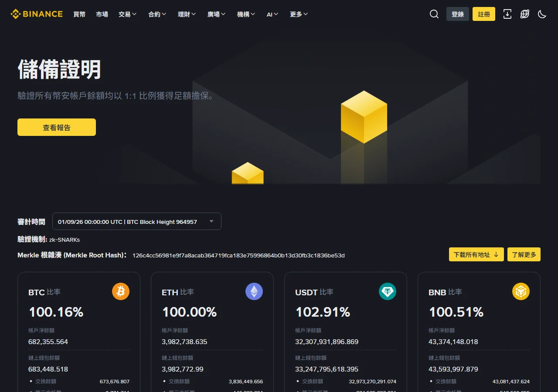Click the 了解更多 button

coord(524,254)
